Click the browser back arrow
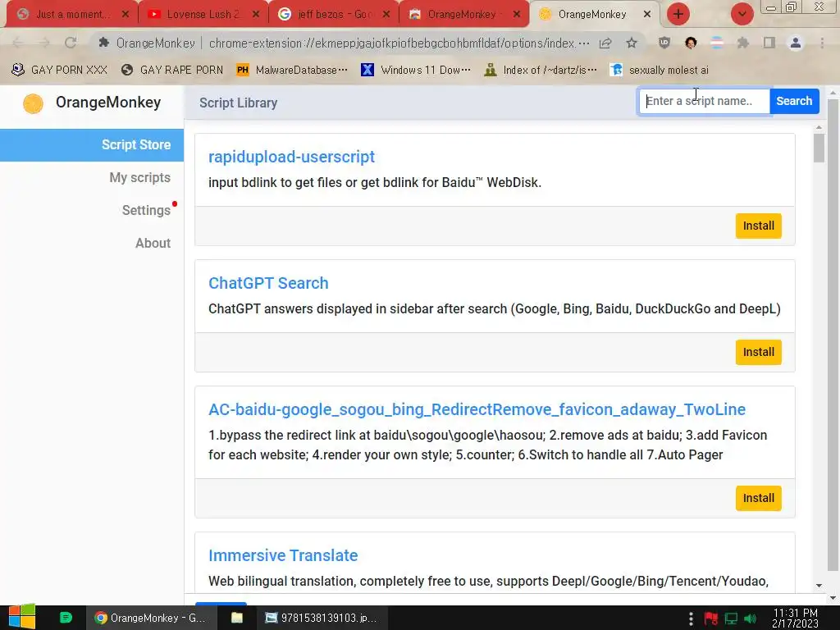Viewport: 840px width, 630px height. pyautogui.click(x=18, y=43)
